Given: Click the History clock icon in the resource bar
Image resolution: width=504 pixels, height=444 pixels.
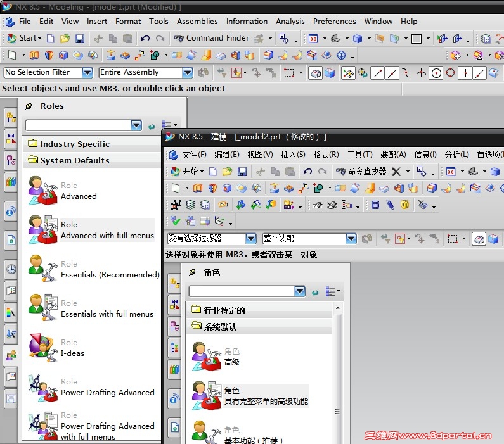Looking at the screenshot, I should (11, 269).
